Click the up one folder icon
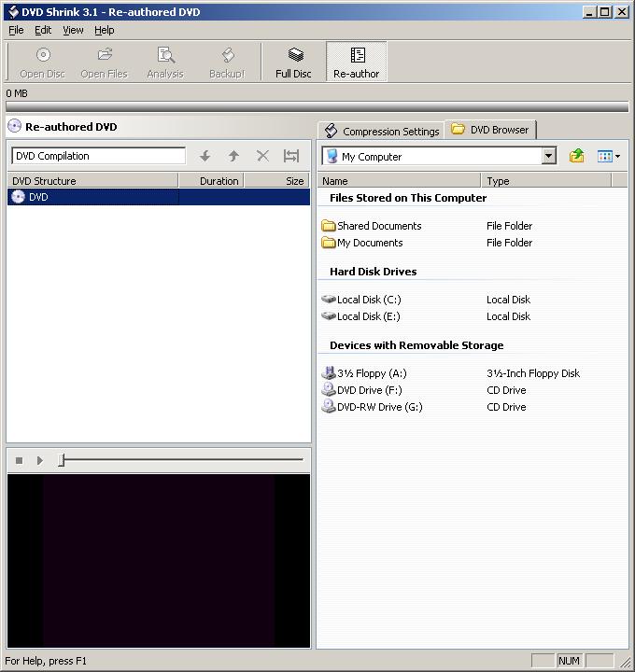The height and width of the screenshot is (672, 635). [577, 156]
